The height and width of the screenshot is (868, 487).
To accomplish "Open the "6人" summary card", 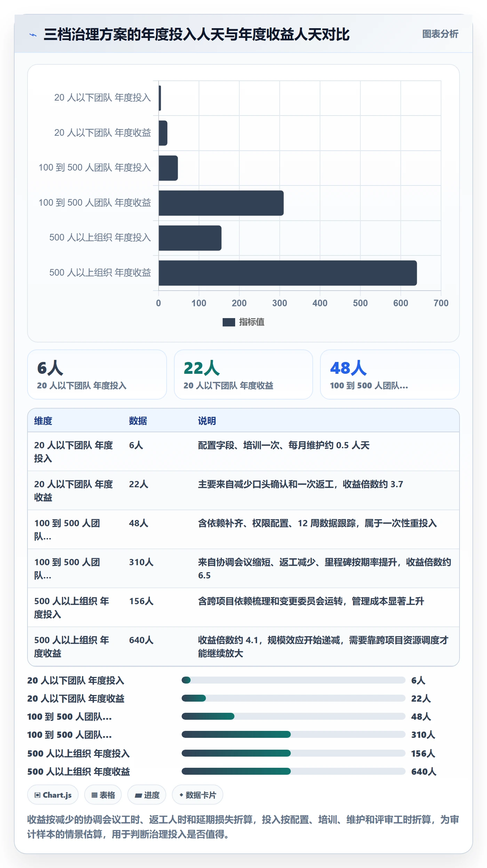I will tap(97, 374).
